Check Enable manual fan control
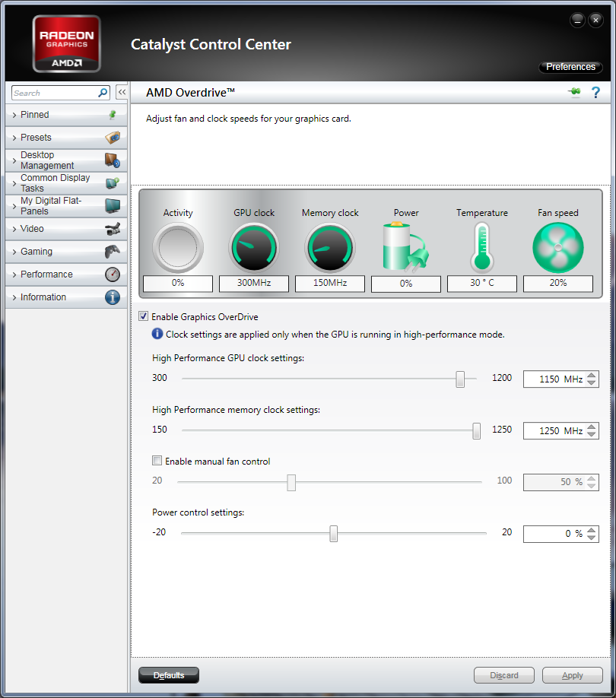This screenshot has width=616, height=698. tap(157, 461)
